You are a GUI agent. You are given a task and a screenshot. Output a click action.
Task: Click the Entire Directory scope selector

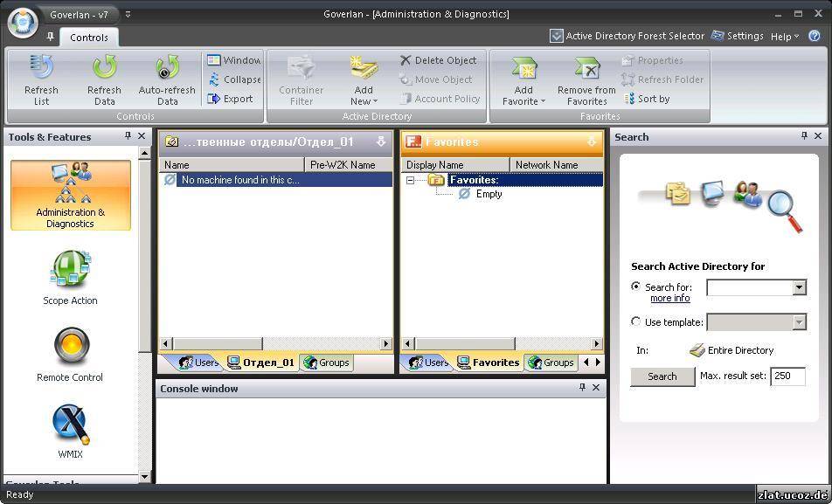point(731,350)
